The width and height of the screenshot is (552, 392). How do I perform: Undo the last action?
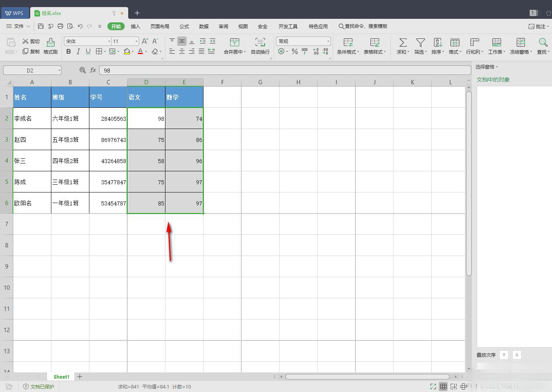[x=80, y=26]
